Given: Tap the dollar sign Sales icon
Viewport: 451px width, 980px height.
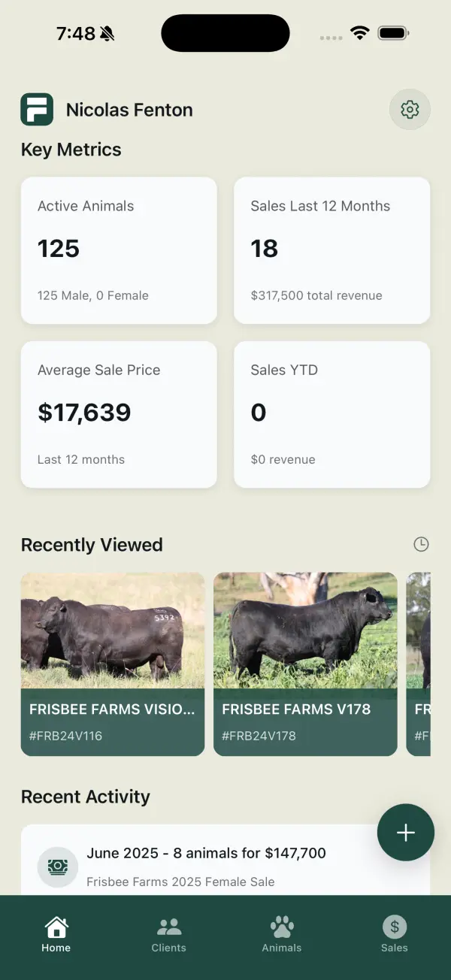Looking at the screenshot, I should coord(395,927).
